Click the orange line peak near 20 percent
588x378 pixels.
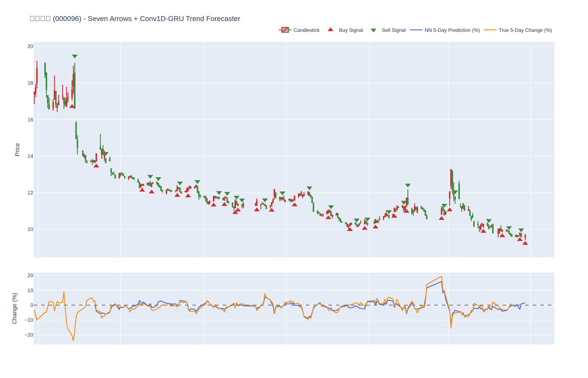pos(441,276)
